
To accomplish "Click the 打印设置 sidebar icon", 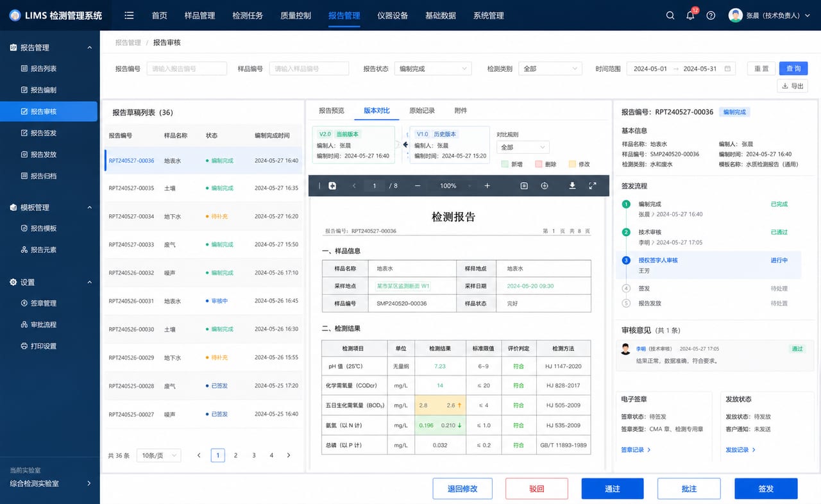I will tap(24, 346).
